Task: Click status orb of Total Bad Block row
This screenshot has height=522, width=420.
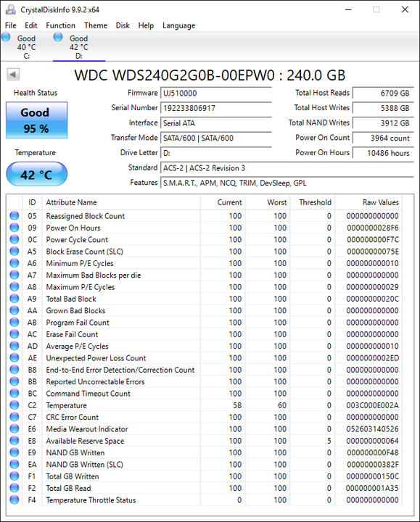Action: point(15,299)
